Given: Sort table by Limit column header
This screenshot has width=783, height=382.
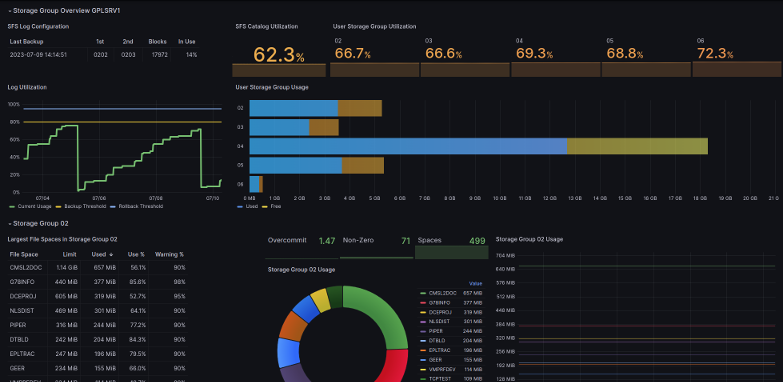Looking at the screenshot, I should pyautogui.click(x=70, y=255).
